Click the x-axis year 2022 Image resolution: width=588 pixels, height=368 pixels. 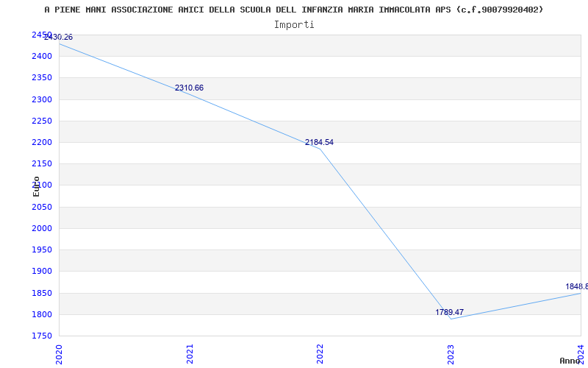tap(320, 354)
